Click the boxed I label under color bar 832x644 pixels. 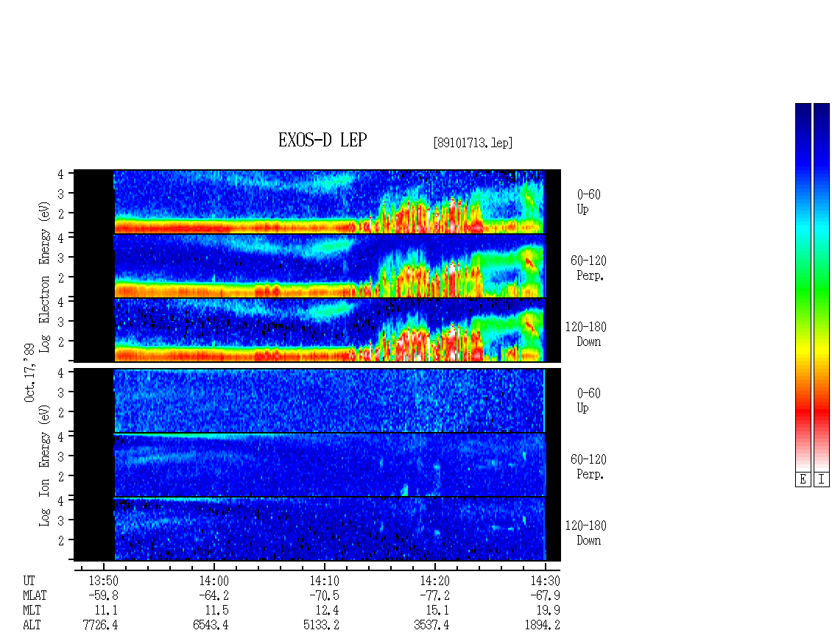pyautogui.click(x=822, y=480)
